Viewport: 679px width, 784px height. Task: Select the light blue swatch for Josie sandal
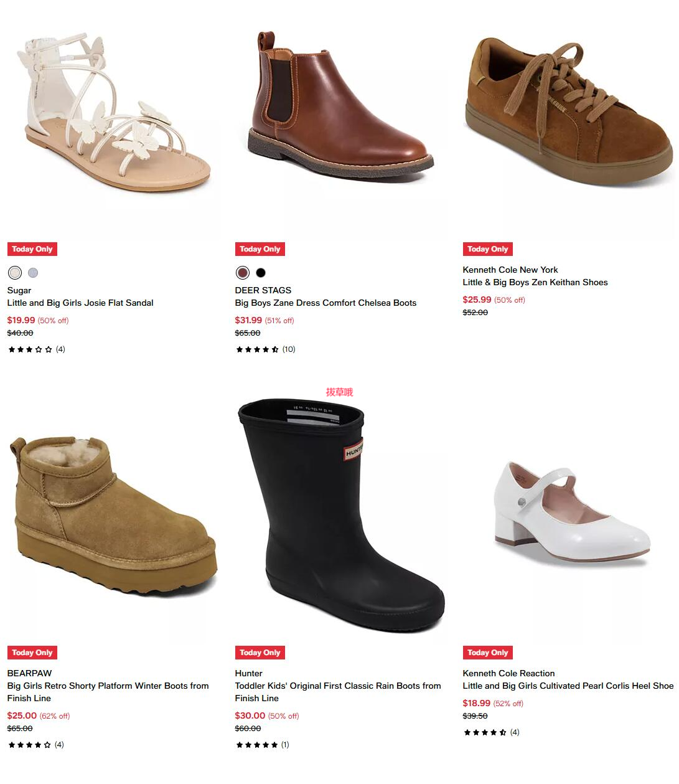(33, 273)
